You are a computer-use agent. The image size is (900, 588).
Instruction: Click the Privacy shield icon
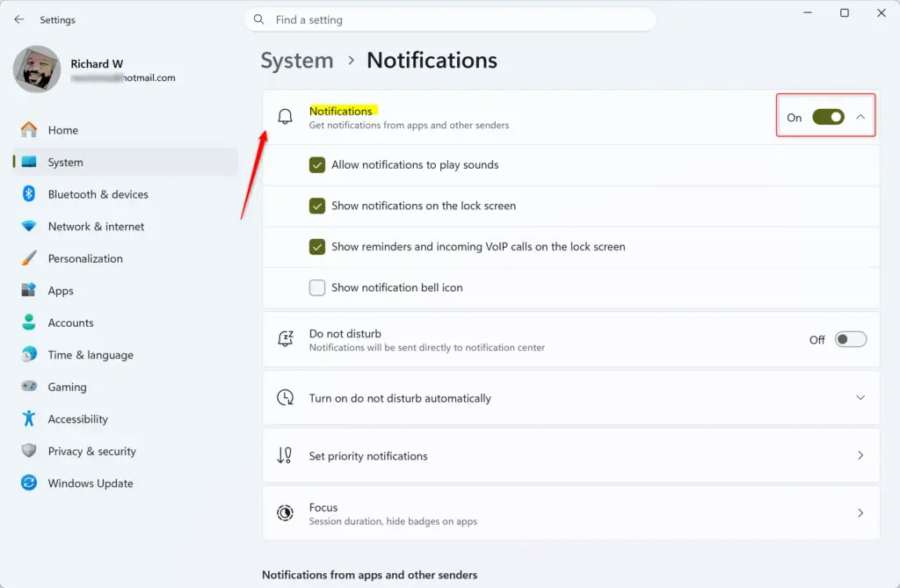[29, 451]
